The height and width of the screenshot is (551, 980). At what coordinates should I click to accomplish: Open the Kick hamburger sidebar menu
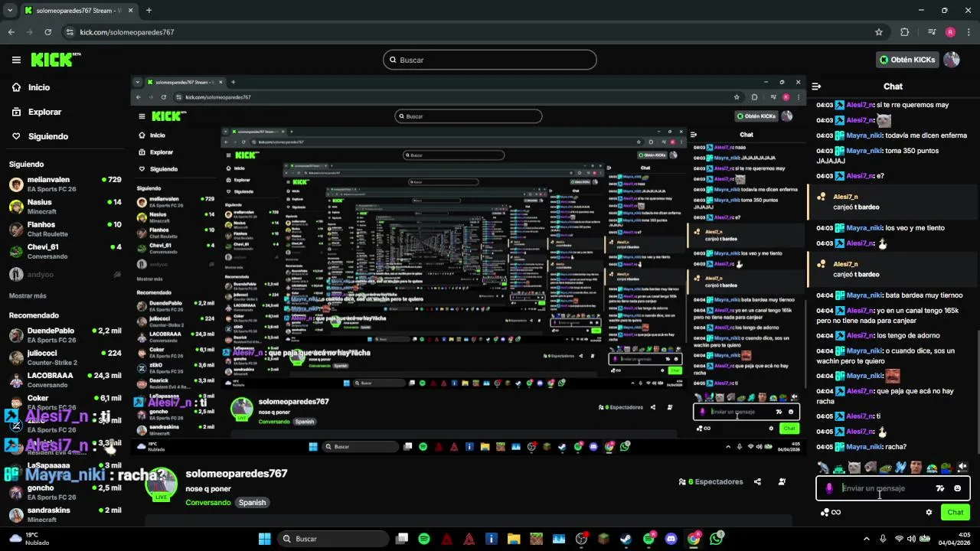click(x=16, y=60)
